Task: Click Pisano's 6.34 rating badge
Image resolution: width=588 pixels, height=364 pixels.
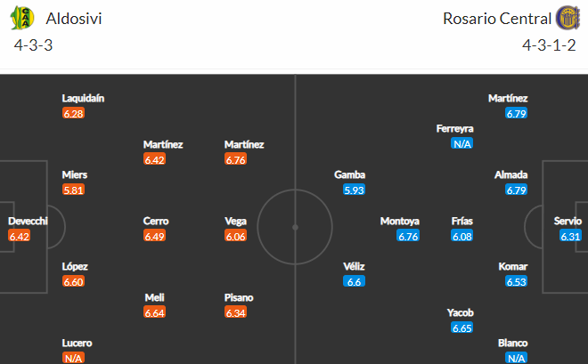Action: (x=235, y=312)
